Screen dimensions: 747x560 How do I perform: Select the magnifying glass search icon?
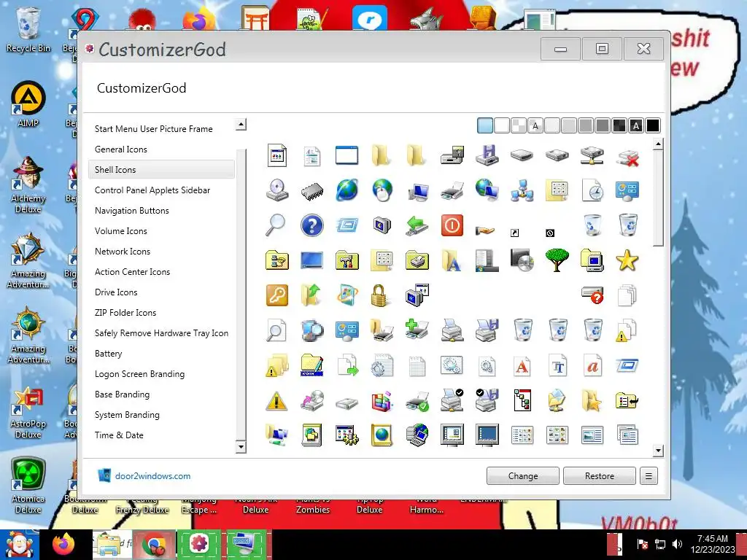[x=276, y=225]
